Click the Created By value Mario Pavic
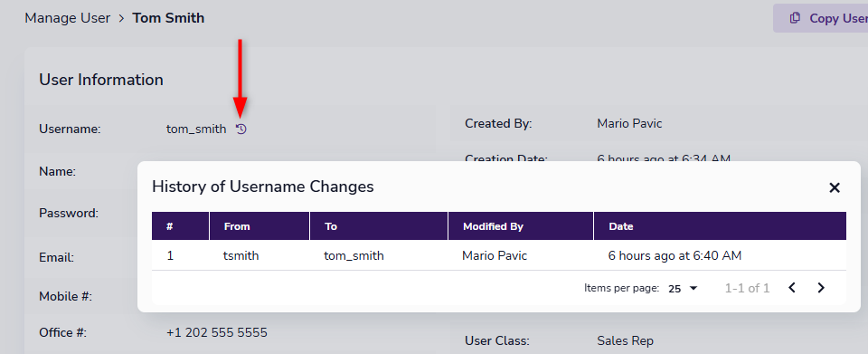Image resolution: width=868 pixels, height=354 pixels. (629, 123)
